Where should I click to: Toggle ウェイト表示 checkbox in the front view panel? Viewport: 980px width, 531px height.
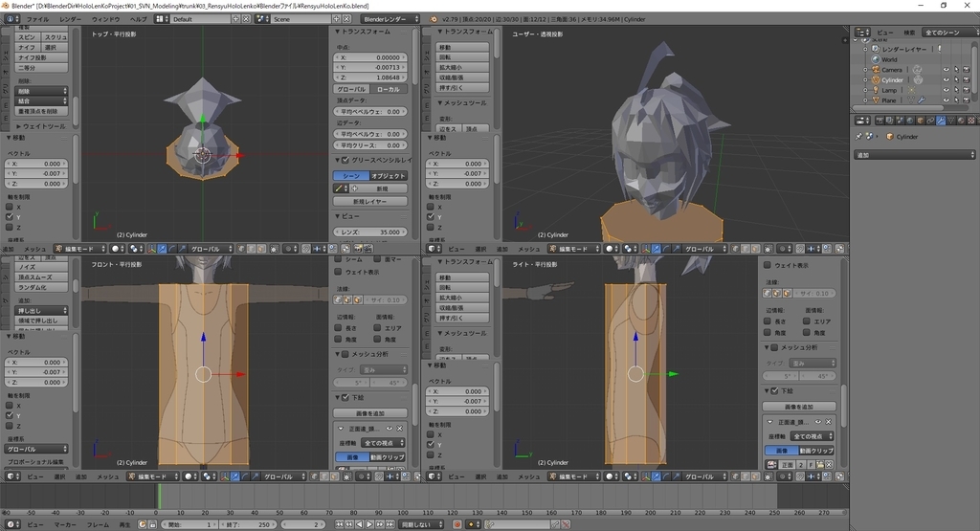[338, 272]
